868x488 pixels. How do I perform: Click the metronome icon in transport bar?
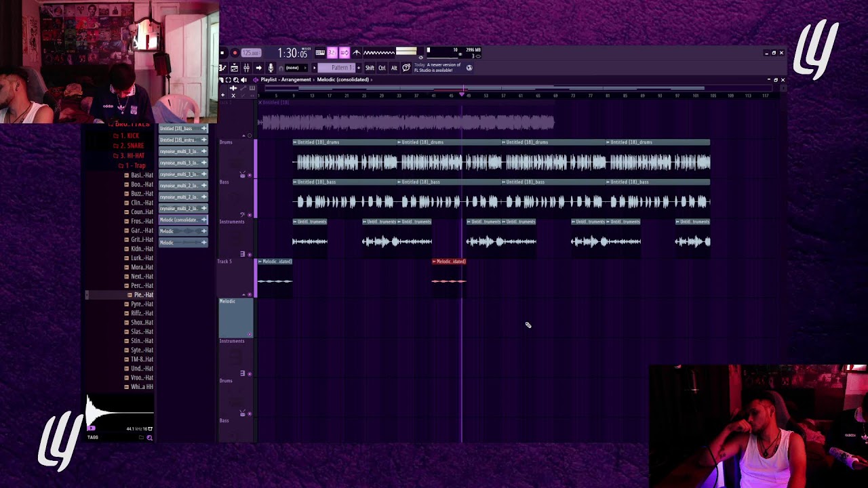pos(356,53)
